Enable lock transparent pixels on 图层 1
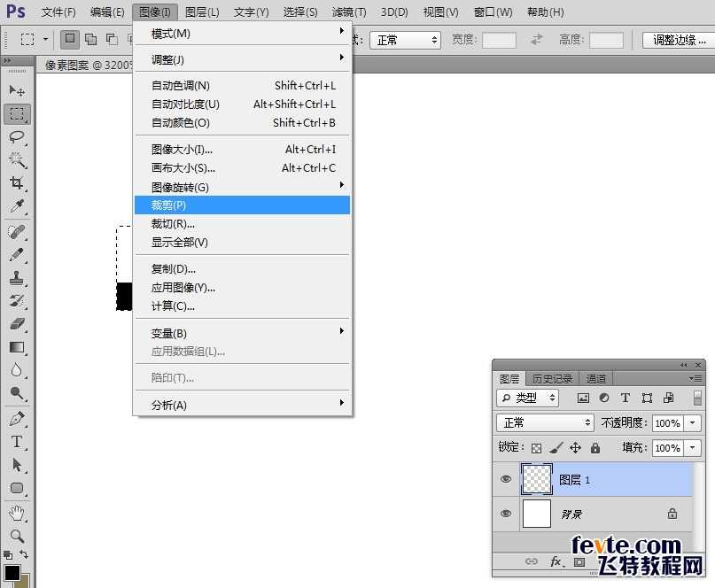 pos(537,448)
